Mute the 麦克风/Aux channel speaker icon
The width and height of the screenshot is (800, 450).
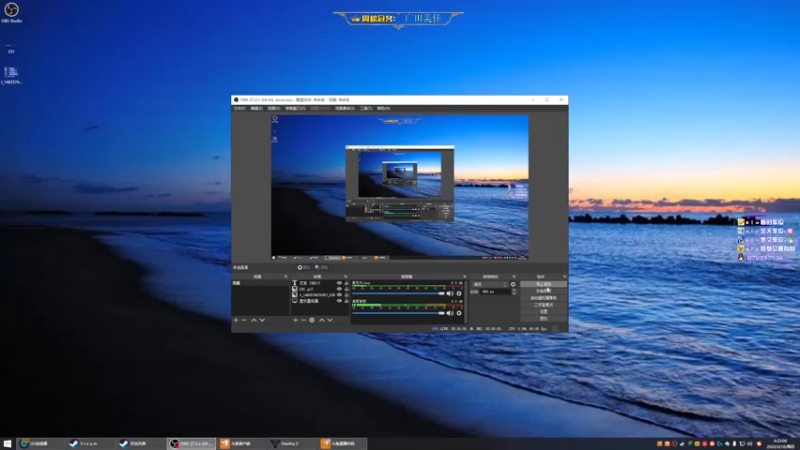[x=449, y=293]
